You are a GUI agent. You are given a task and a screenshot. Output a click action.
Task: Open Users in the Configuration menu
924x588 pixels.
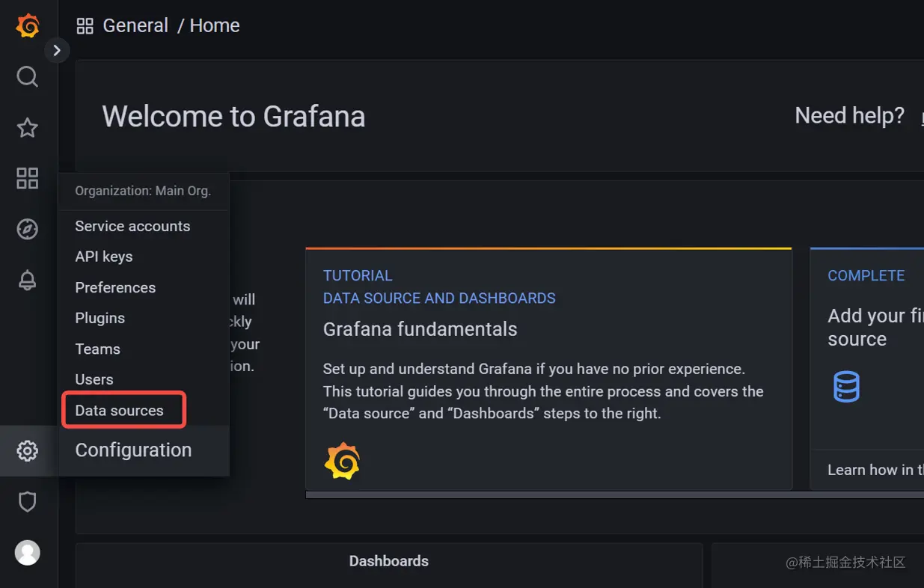click(x=94, y=379)
